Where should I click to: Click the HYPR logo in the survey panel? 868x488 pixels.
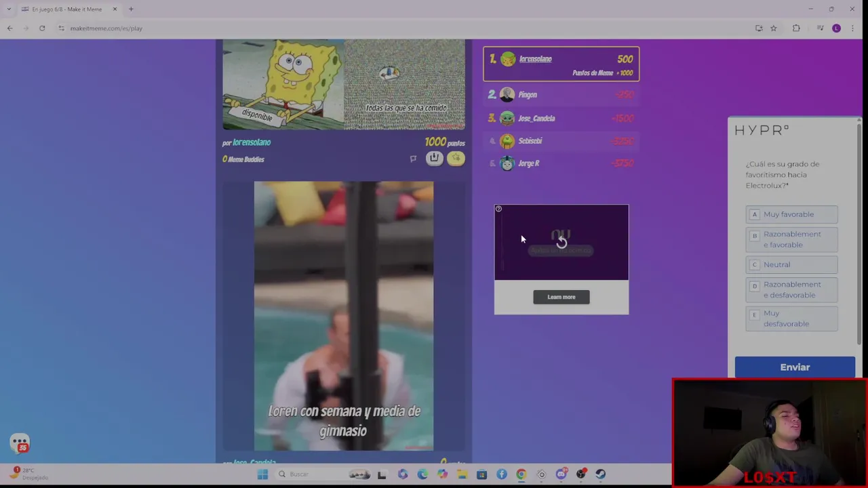point(762,130)
